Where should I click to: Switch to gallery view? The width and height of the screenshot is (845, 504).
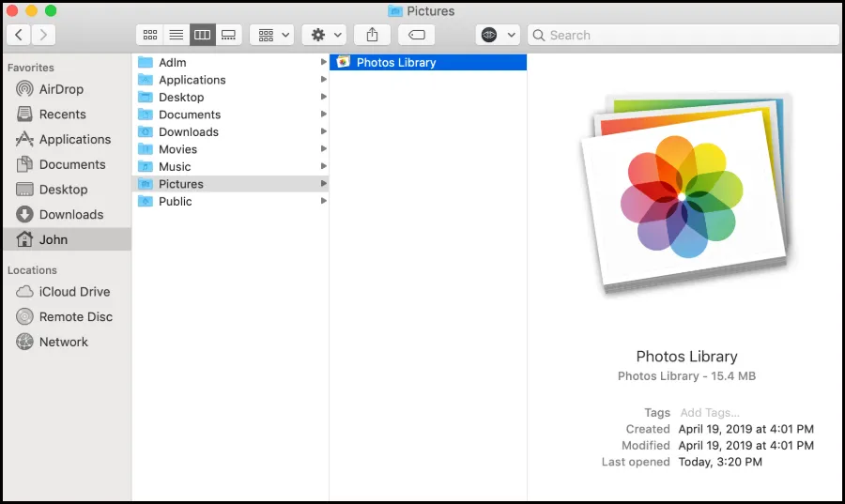pos(228,35)
